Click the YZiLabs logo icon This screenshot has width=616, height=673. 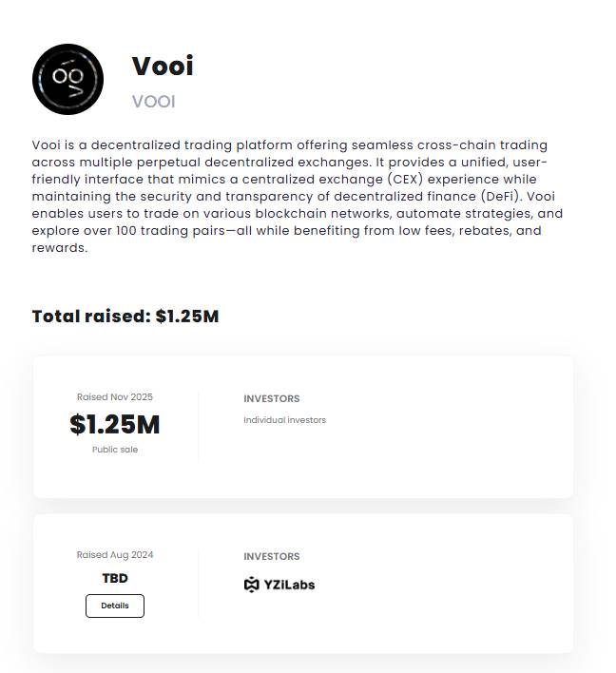click(251, 585)
